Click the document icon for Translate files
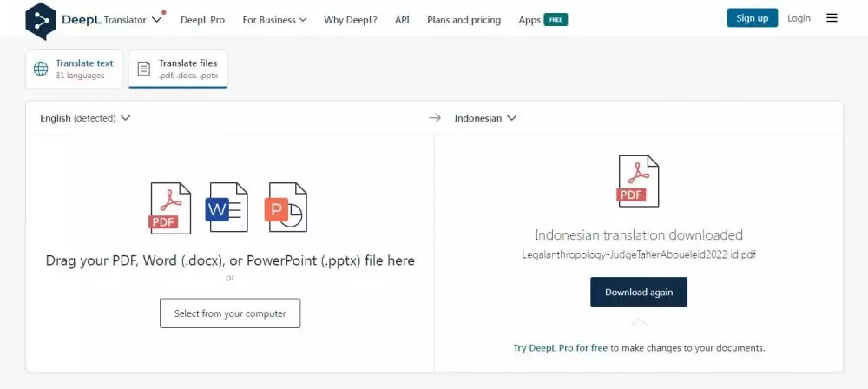Viewport: 868px width, 389px height. pyautogui.click(x=144, y=69)
